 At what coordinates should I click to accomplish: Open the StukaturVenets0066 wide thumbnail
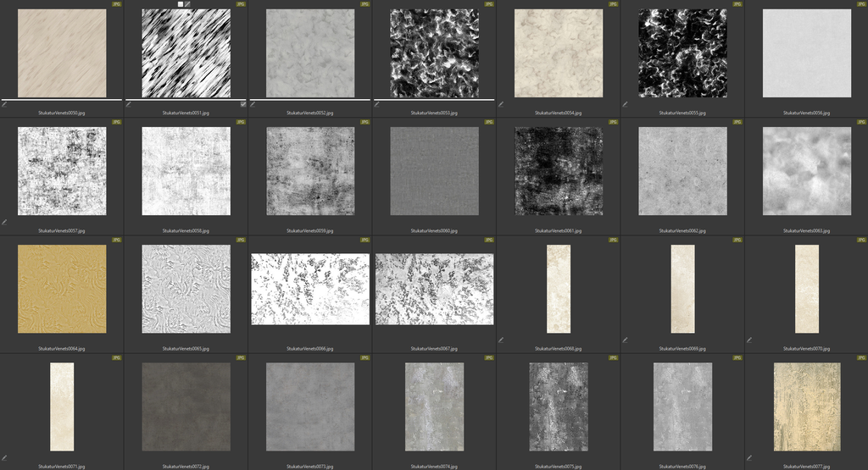pyautogui.click(x=310, y=289)
